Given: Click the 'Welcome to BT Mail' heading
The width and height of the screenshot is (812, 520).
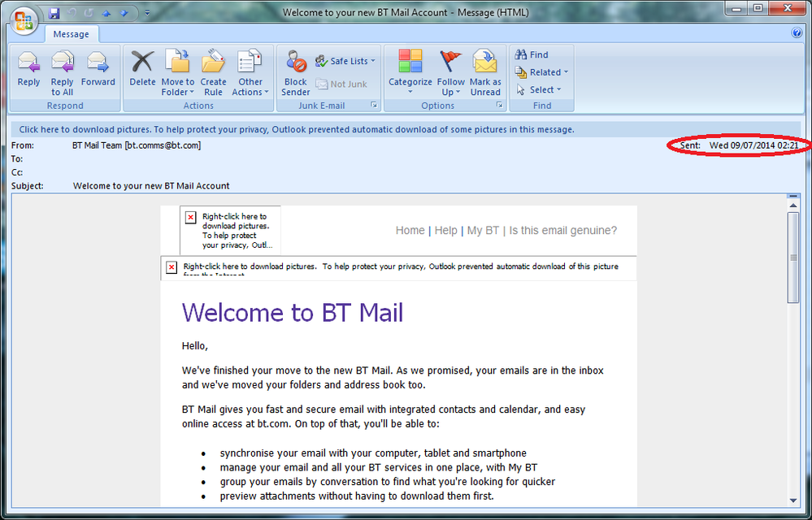Looking at the screenshot, I should click(293, 313).
